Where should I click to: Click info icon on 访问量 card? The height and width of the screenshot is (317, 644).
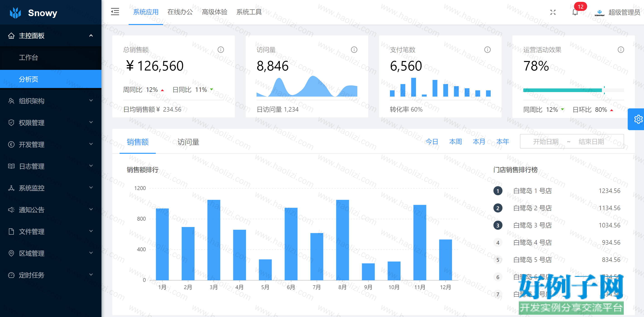pos(354,50)
